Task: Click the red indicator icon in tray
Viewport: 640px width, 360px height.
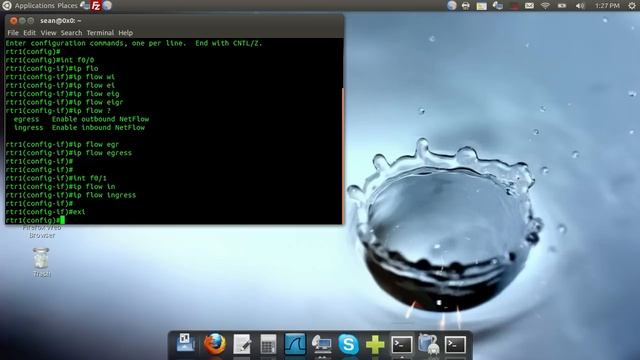Action: pyautogui.click(x=515, y=6)
